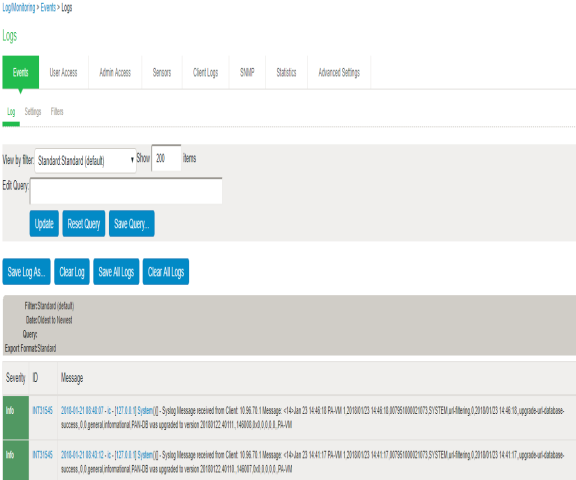Open the Admin Access tab

[115, 72]
